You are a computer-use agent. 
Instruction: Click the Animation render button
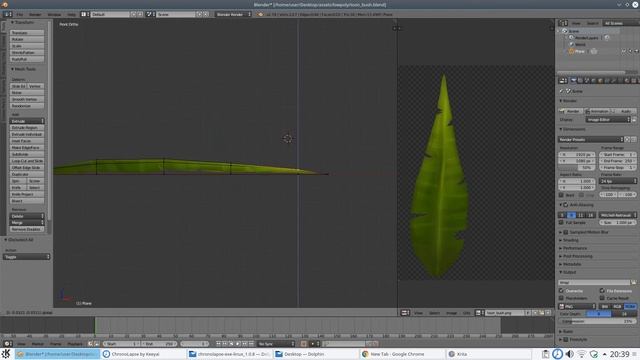pos(597,111)
